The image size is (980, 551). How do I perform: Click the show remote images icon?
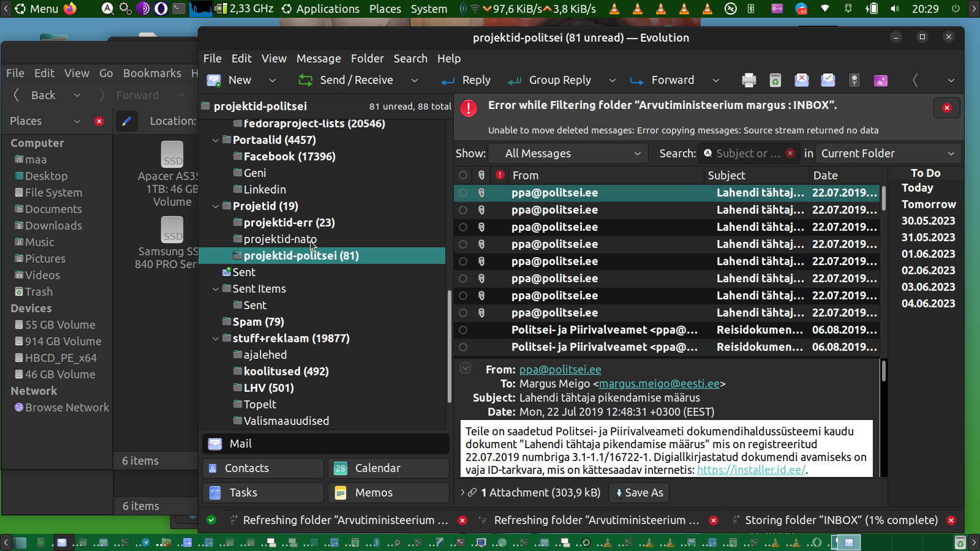click(881, 80)
